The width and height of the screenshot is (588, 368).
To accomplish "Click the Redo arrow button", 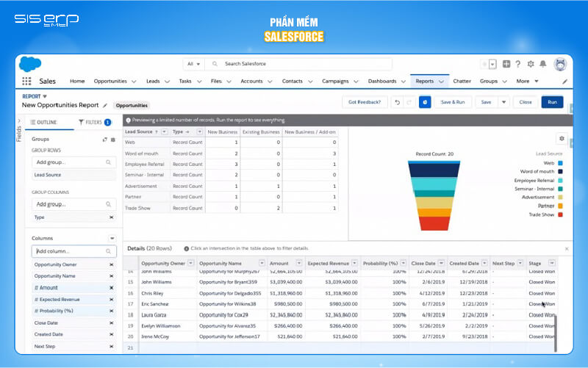I will click(409, 102).
